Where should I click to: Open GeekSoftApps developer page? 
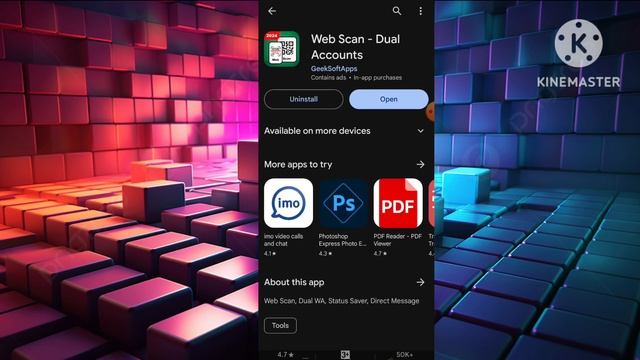(x=334, y=69)
